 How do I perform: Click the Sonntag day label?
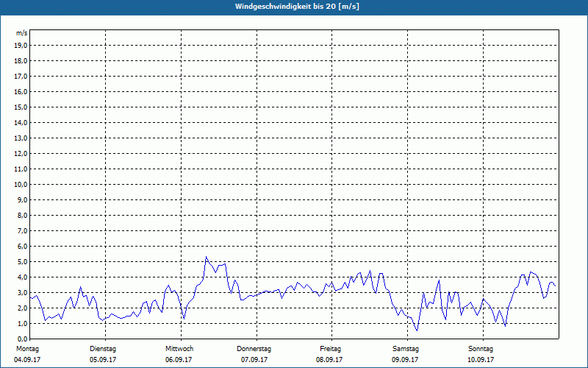coord(481,349)
